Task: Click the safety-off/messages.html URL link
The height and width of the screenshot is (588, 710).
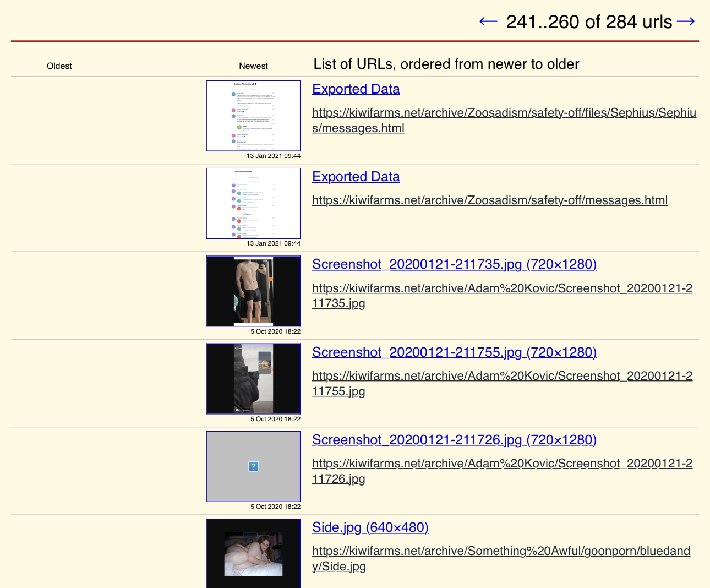Action: [489, 200]
